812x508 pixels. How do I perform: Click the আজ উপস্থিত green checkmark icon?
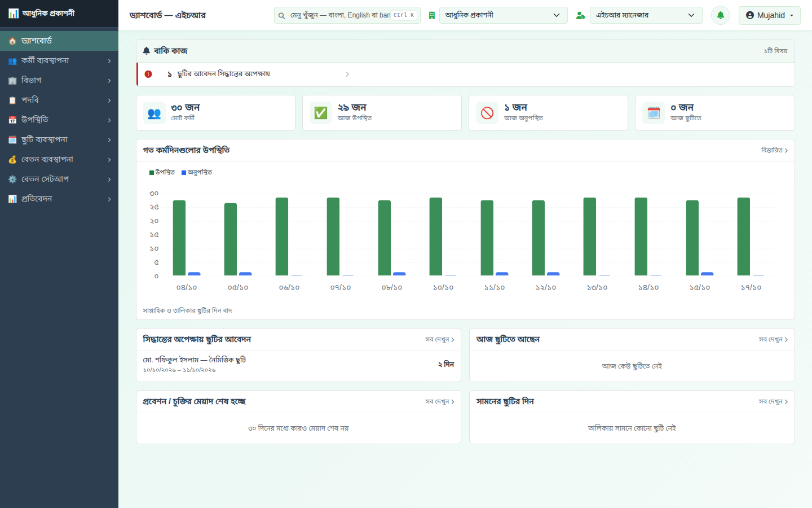pyautogui.click(x=320, y=113)
